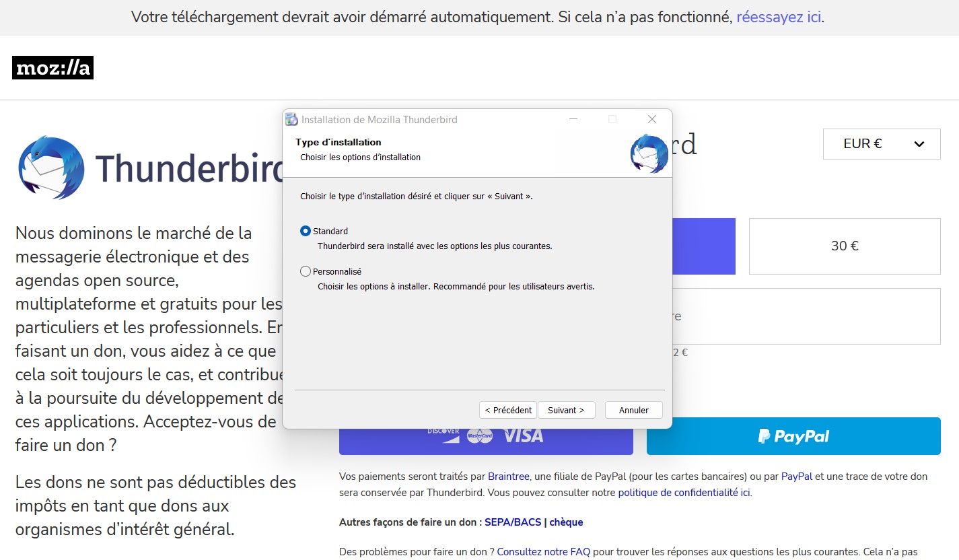The height and width of the screenshot is (560, 959).
Task: Choose the Personnalisé installation option
Action: tap(306, 271)
